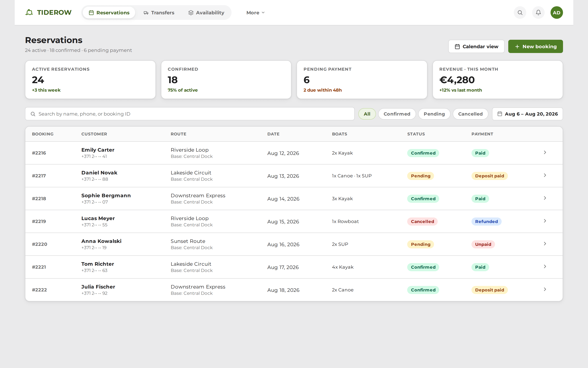Click Confirmed status for Sophie Bergmann
588x368 pixels.
point(423,199)
